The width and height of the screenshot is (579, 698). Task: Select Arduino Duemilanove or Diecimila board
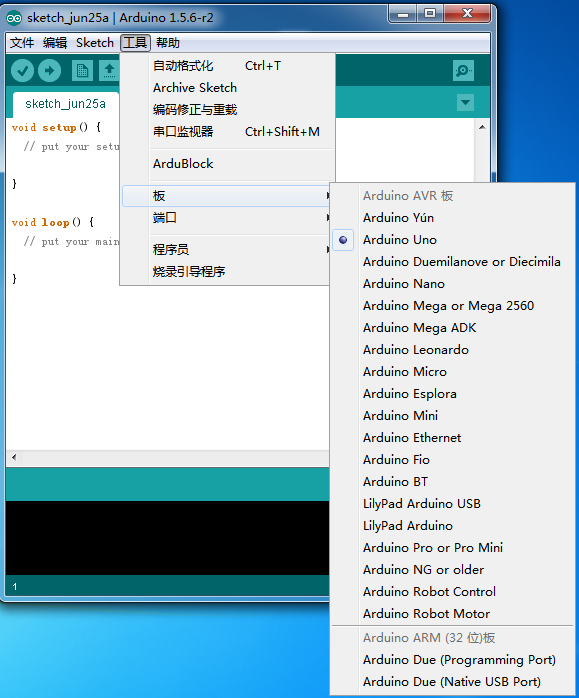tap(453, 262)
